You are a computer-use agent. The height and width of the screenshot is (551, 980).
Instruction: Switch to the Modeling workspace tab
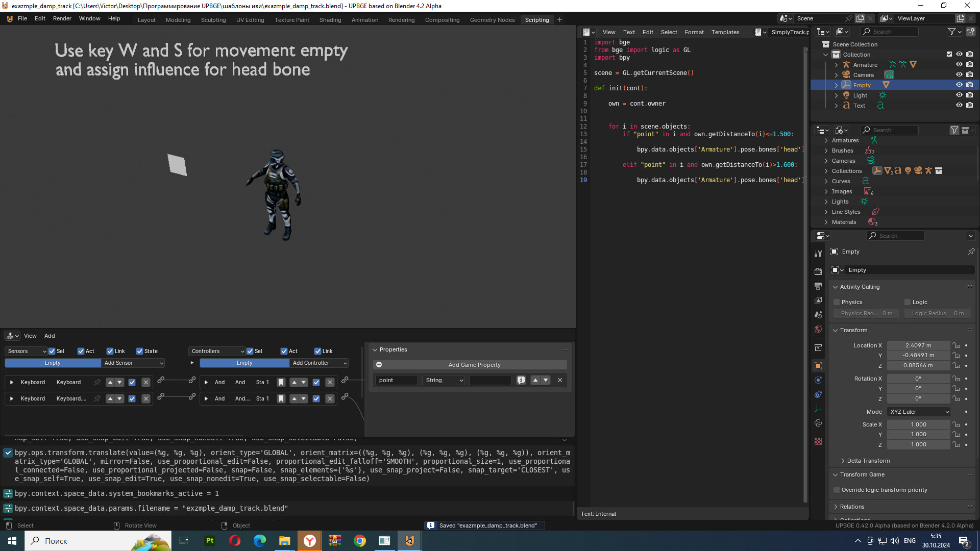(x=178, y=20)
